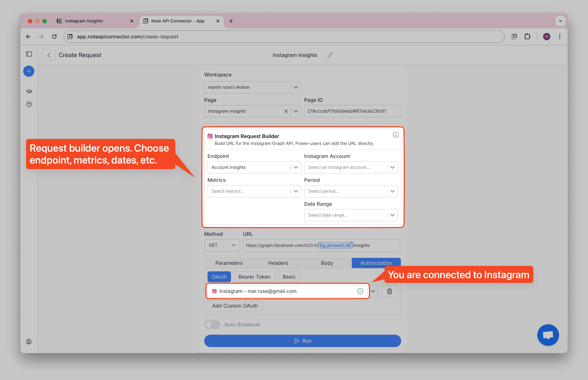The width and height of the screenshot is (588, 380).
Task: Expand the OAuth connection dropdown chevron
Action: (x=373, y=291)
